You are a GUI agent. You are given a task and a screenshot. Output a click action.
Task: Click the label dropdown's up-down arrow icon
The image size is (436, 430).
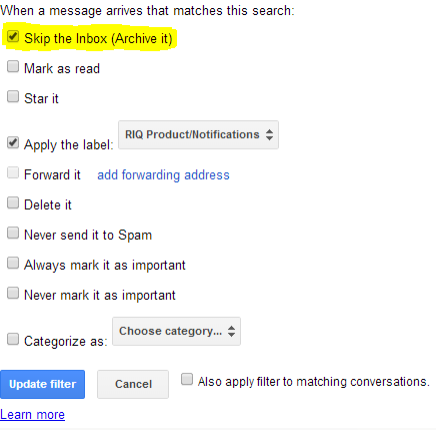click(269, 135)
